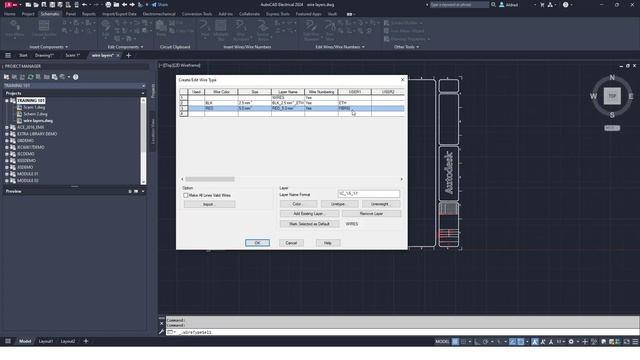Click the Refresh icon in Project Manager toolbar
The height and width of the screenshot is (360, 640).
tap(30, 77)
